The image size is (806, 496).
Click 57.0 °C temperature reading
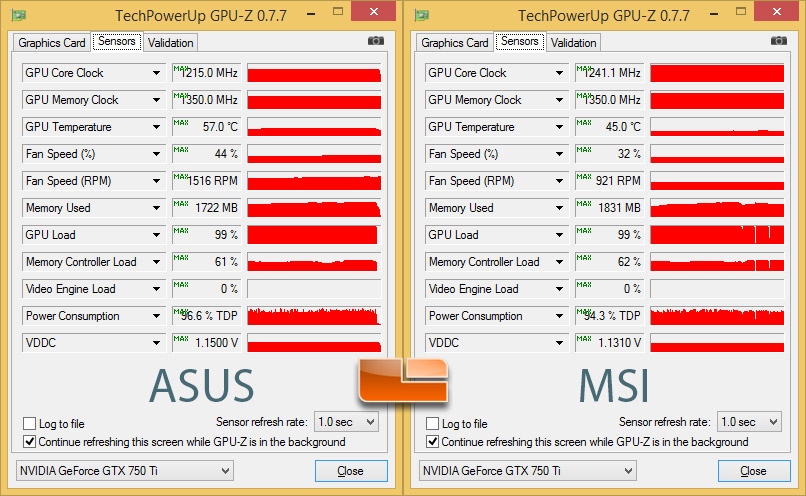coord(207,127)
